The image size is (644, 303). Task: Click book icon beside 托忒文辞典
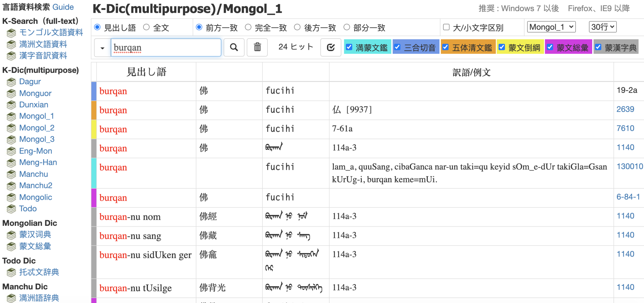(x=11, y=272)
